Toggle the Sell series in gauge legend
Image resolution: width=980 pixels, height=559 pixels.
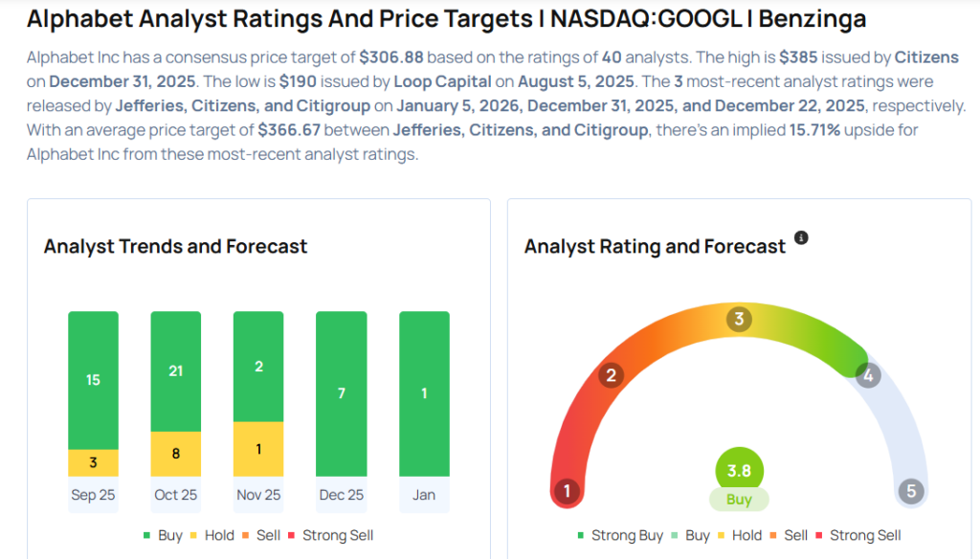pos(787,535)
